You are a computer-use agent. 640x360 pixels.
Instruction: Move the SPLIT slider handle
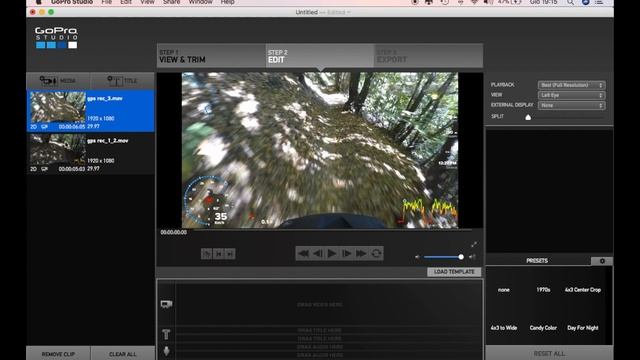(528, 117)
